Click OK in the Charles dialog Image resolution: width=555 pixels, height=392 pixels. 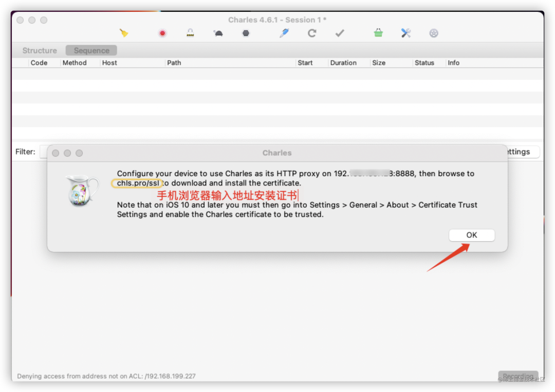[x=471, y=235]
